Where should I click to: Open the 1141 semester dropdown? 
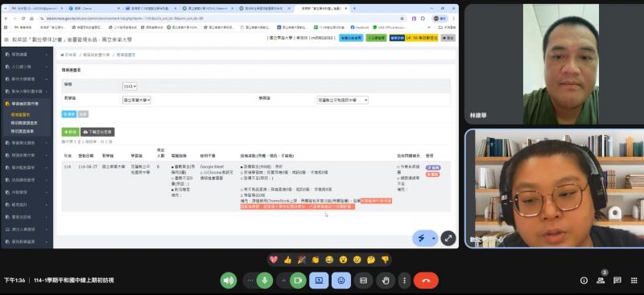pos(130,87)
